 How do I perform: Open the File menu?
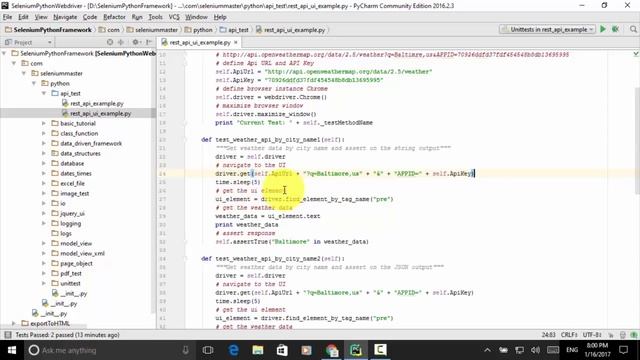click(x=7, y=17)
